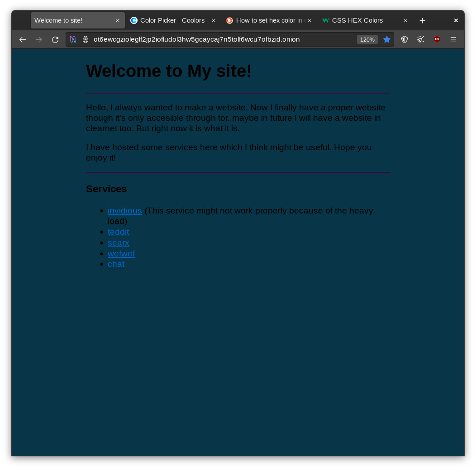This screenshot has width=476, height=469.
Task: Select the How to set hex color tab
Action: [x=267, y=20]
